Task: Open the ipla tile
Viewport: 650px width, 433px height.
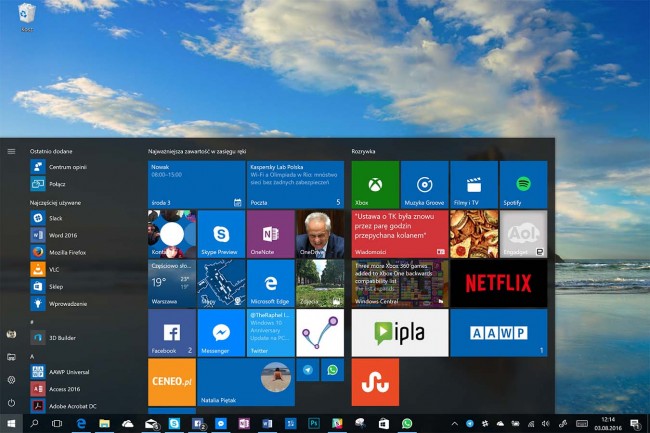Action: tap(400, 333)
